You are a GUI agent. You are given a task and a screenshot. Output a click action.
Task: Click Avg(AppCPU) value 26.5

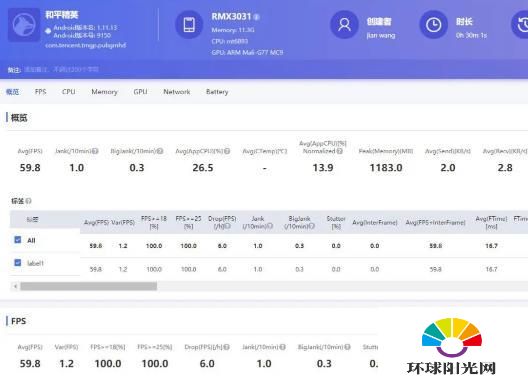(203, 167)
